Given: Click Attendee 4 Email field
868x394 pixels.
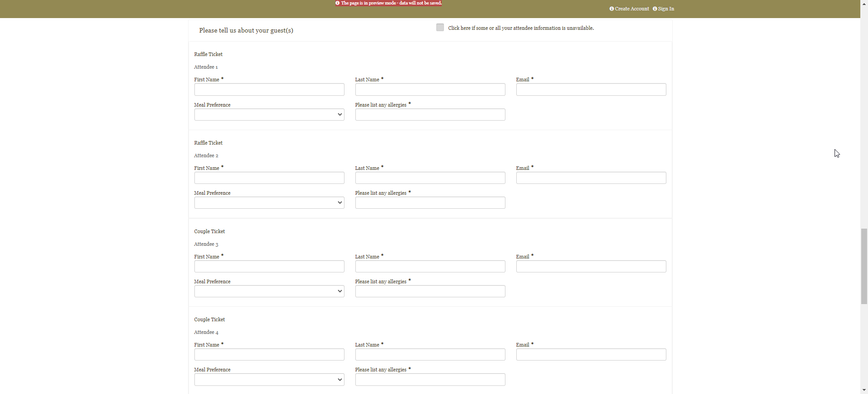Looking at the screenshot, I should 591,355.
